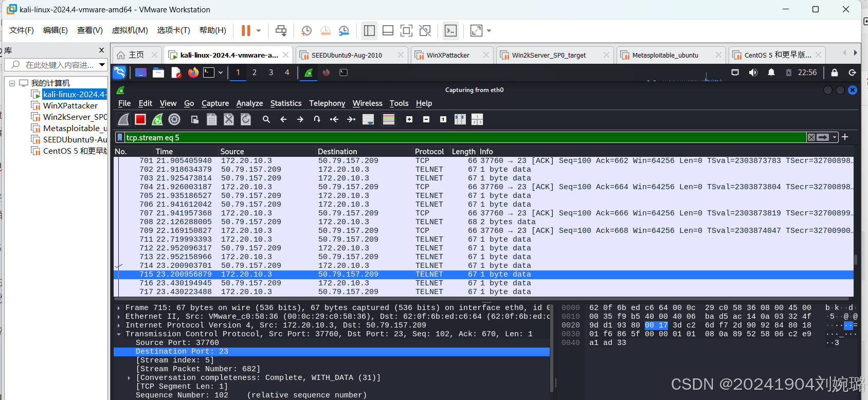The width and height of the screenshot is (868, 400).
Task: Open Find a packet magnifier icon
Action: click(266, 119)
